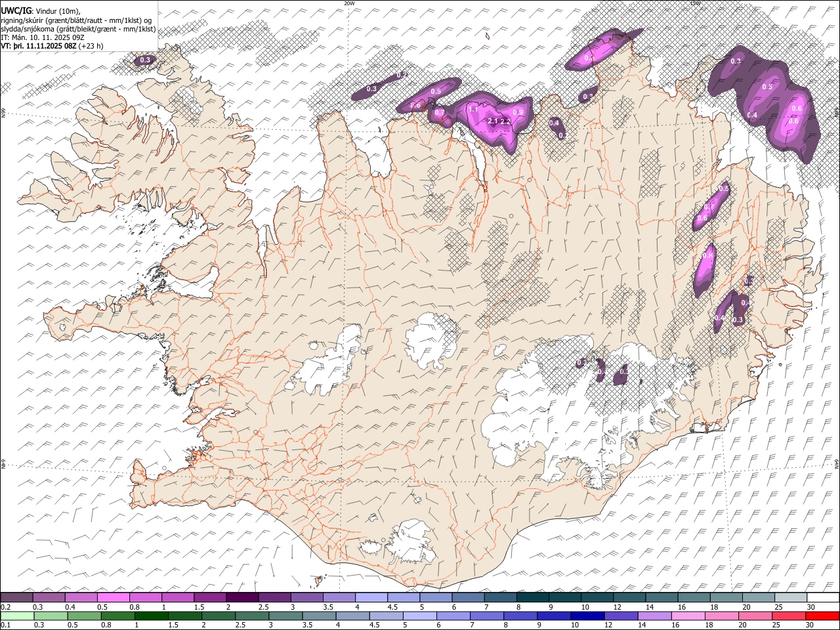The width and height of the screenshot is (840, 630).
Task: Click the '2.1' precipitation value on the map
Action: point(493,121)
